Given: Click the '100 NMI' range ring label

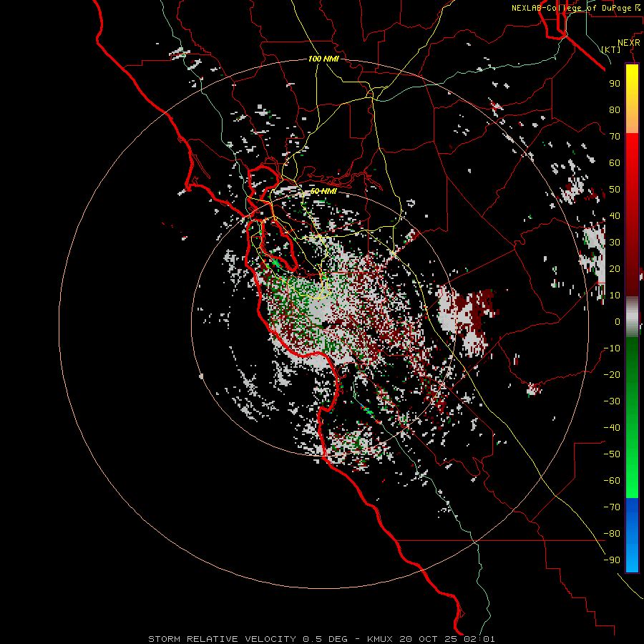Looking at the screenshot, I should [323, 59].
